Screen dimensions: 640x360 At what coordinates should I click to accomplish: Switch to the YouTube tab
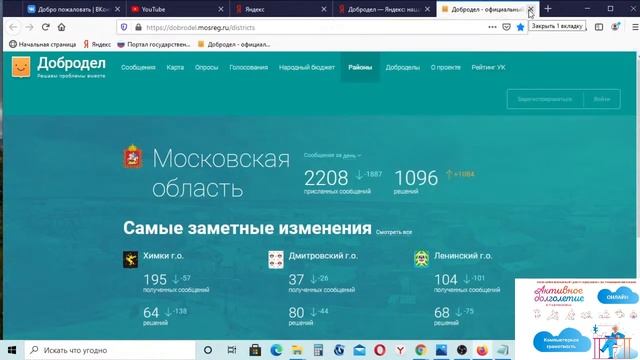click(x=178, y=9)
